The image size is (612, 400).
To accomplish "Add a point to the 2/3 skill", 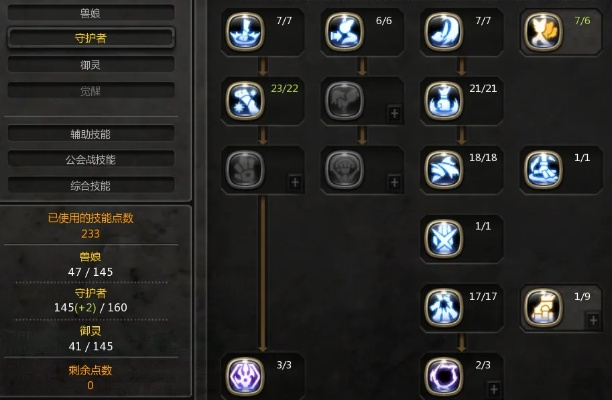I will click(x=494, y=389).
